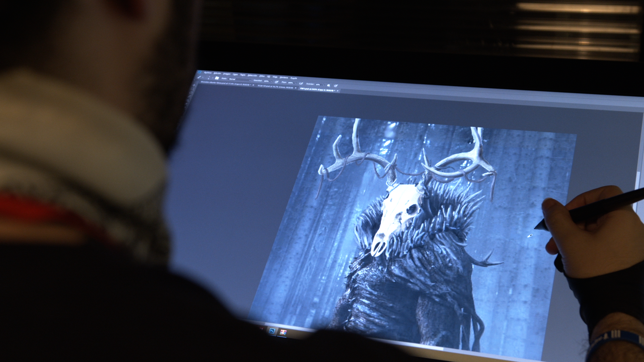The width and height of the screenshot is (644, 362).
Task: Open the Ventana menu
Action: tap(284, 77)
